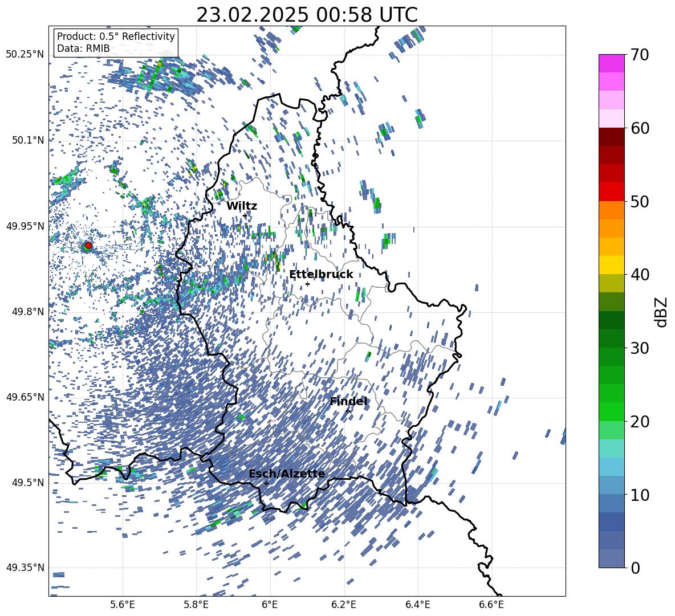Click the cross marker under Ettelbruck
The height and width of the screenshot is (616, 675).
click(x=307, y=284)
